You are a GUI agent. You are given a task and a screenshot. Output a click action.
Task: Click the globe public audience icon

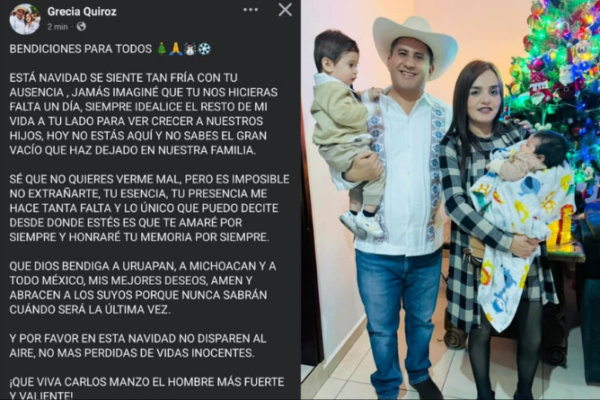[81, 26]
